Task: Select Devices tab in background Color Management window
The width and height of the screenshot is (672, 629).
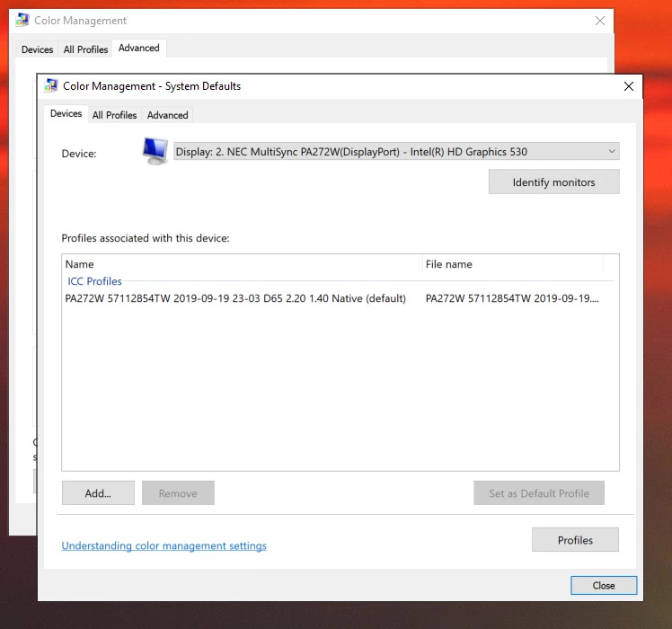Action: pyautogui.click(x=38, y=49)
